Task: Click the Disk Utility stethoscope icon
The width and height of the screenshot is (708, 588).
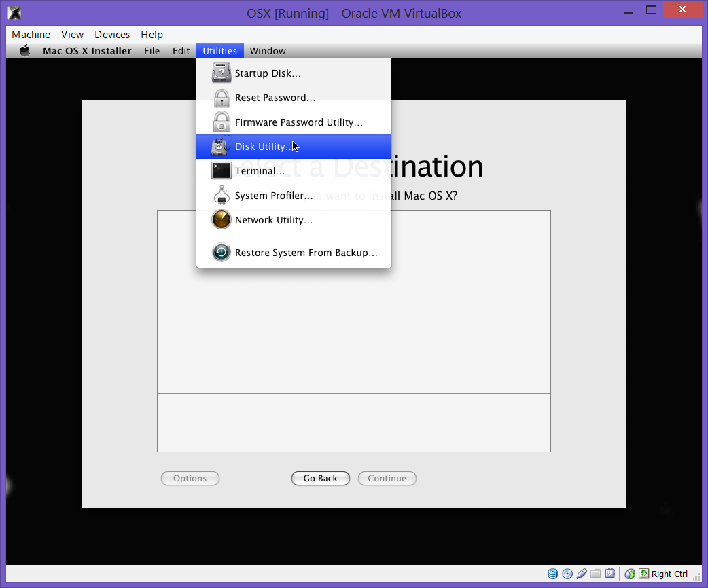Action: point(222,146)
